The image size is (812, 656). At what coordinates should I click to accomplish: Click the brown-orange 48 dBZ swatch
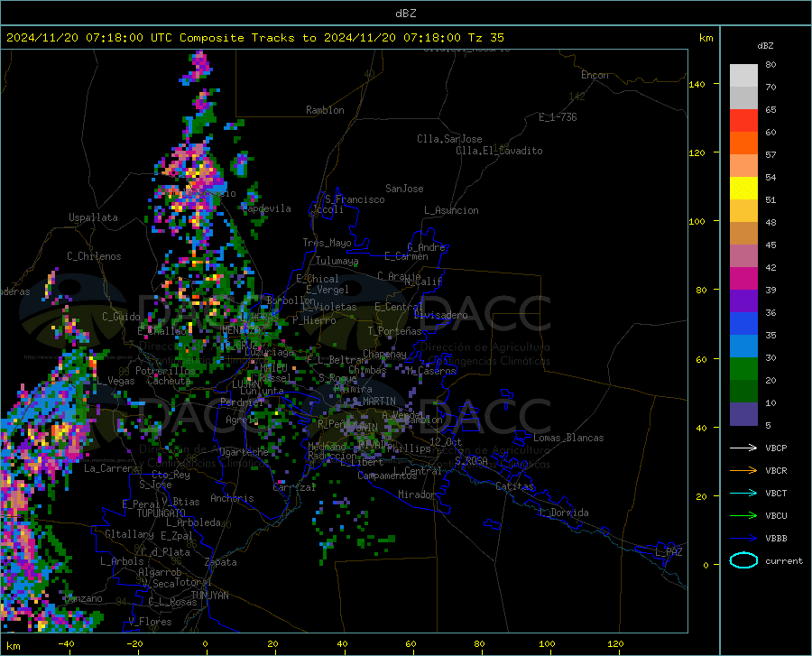tap(743, 234)
